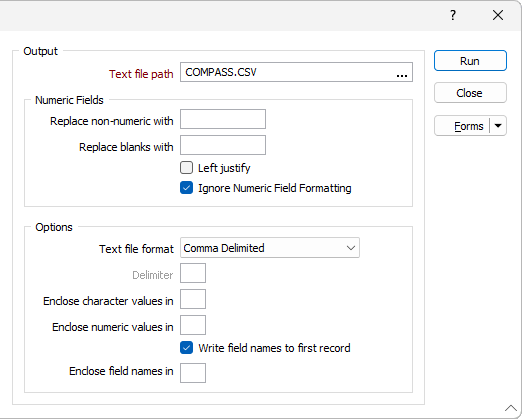Enable the Left justify checkbox
The width and height of the screenshot is (522, 419).
[x=186, y=168]
